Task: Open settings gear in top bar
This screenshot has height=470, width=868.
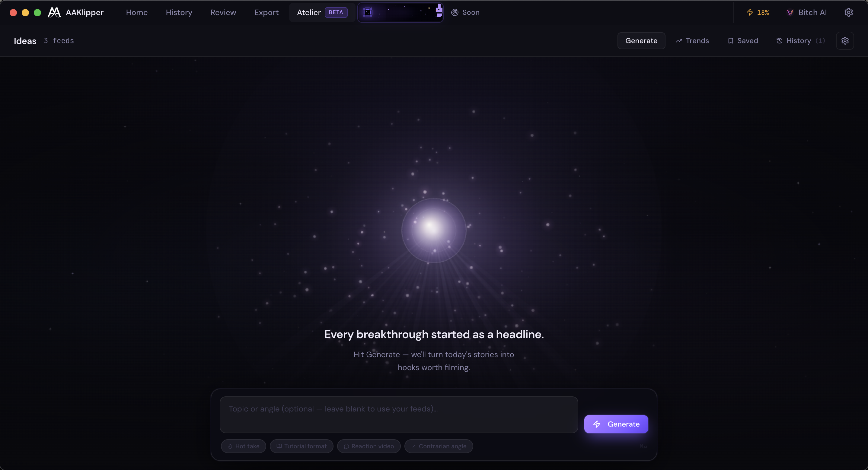Action: (848, 12)
